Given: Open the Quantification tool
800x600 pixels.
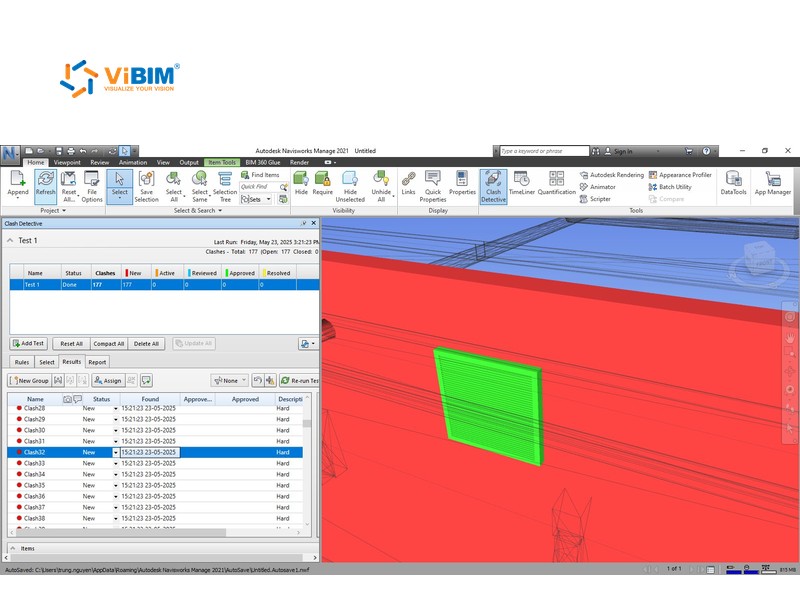Looking at the screenshot, I should pos(557,183).
